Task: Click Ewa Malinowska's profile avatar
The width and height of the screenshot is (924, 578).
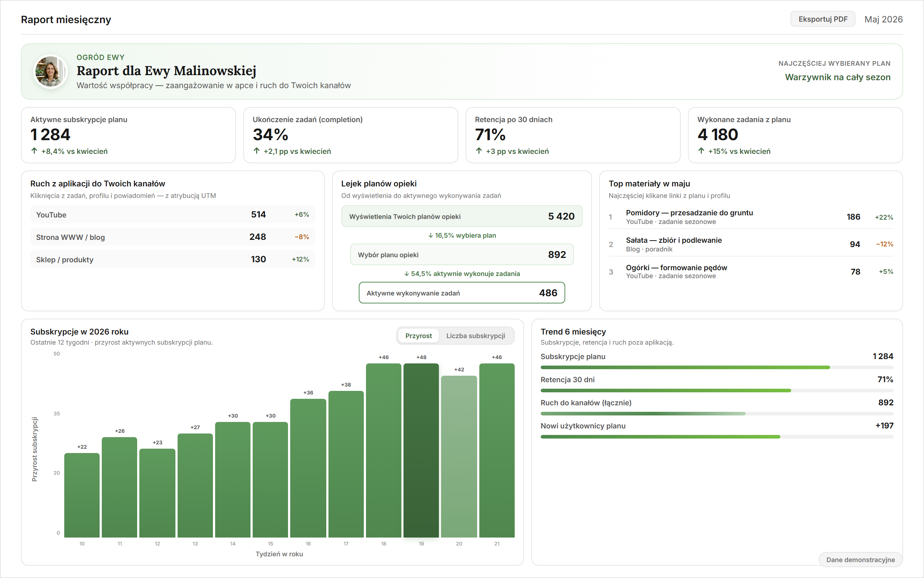Action: 51,72
